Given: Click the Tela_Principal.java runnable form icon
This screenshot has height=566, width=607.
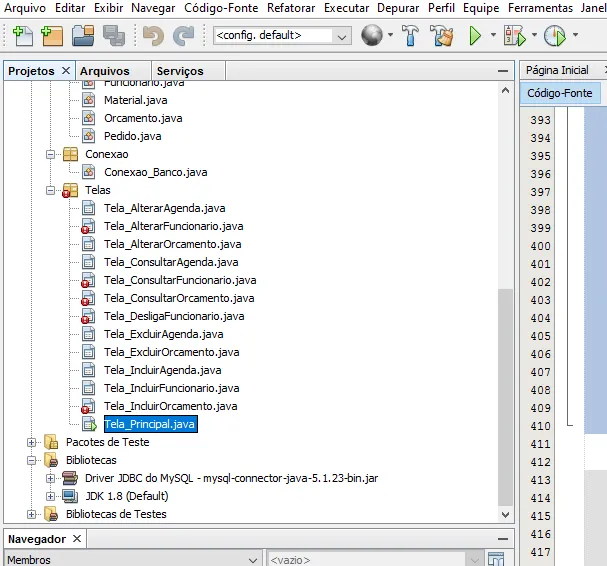Looking at the screenshot, I should tap(89, 424).
